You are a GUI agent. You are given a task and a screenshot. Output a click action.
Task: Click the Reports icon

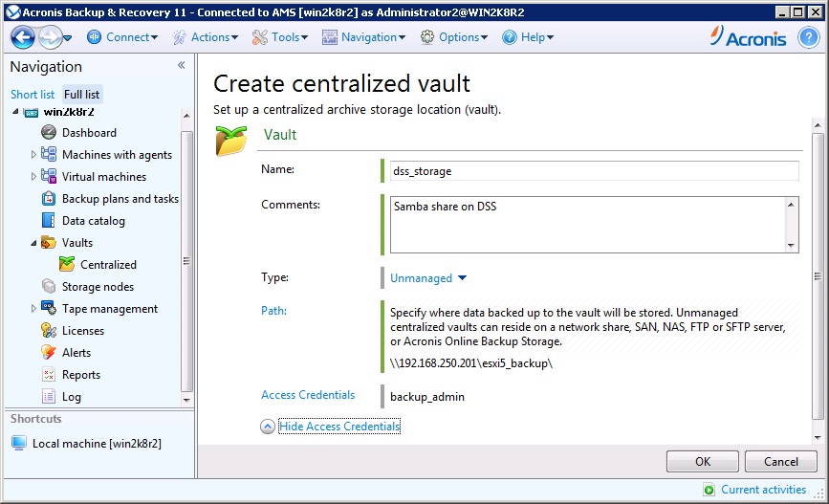click(x=49, y=375)
